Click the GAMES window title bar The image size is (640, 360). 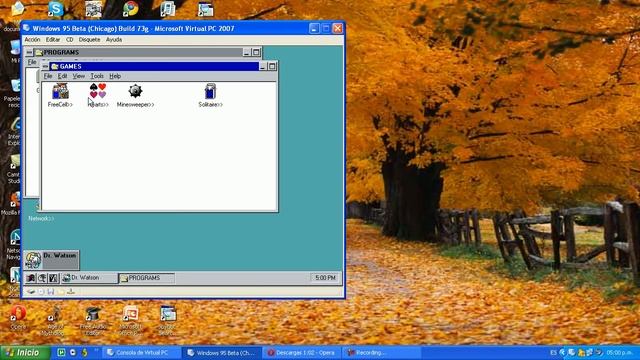(x=154, y=66)
